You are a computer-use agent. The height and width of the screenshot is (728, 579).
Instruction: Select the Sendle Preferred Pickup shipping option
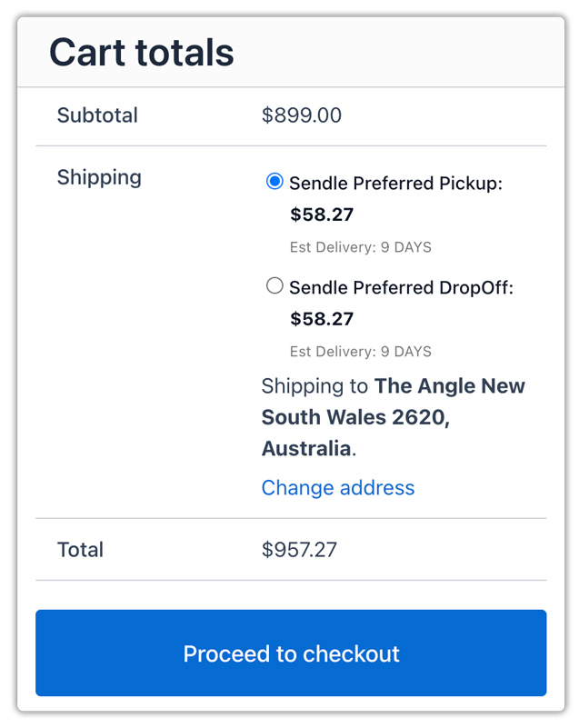coord(274,182)
